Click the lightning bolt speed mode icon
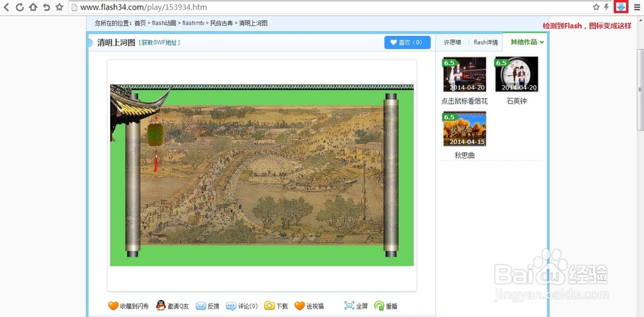644x317 pixels. click(607, 7)
